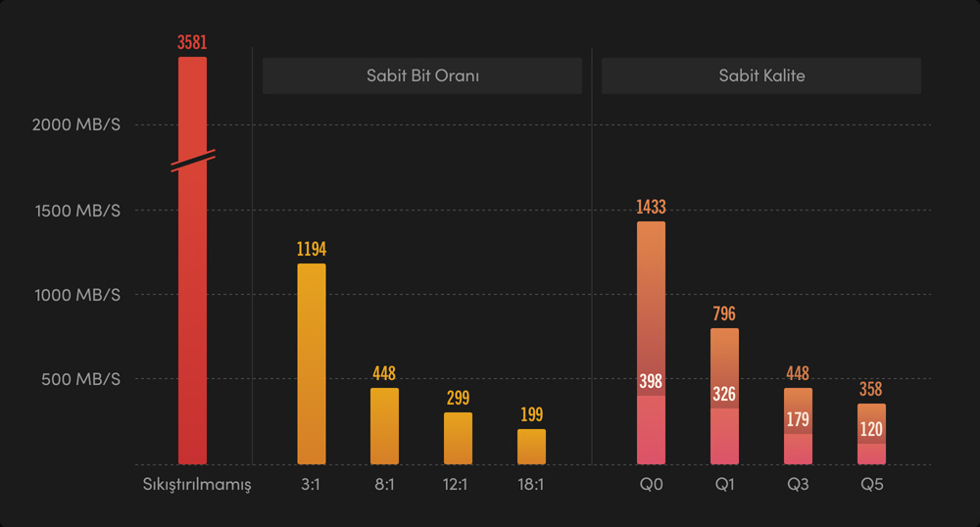Click the yellow 8:1 bar

pos(384,426)
